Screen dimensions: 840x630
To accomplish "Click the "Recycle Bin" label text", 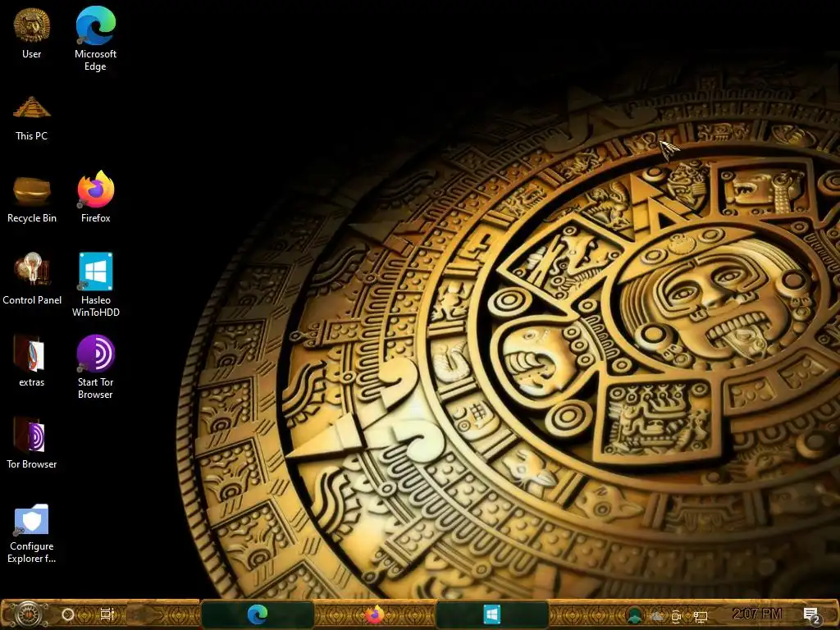I will point(32,218).
